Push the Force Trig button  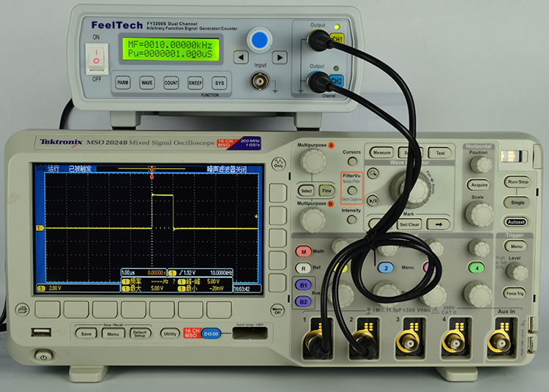pos(515,293)
